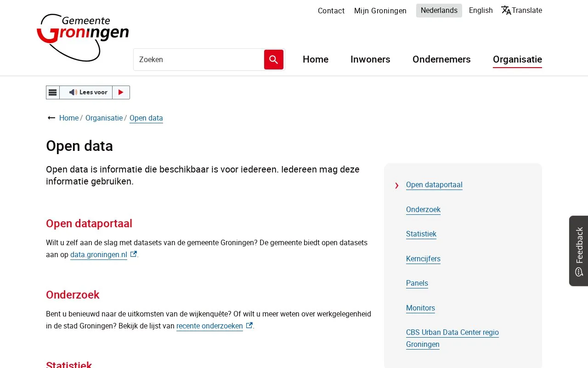The width and height of the screenshot is (588, 368).
Task: Click the Gemeente Groningen logo
Action: tap(83, 38)
